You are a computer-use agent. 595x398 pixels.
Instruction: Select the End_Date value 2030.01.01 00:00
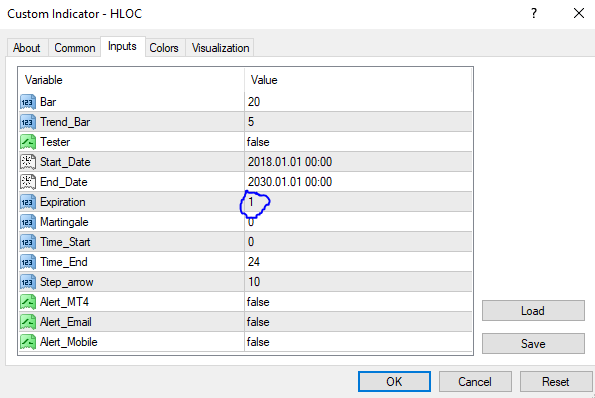[x=290, y=182]
